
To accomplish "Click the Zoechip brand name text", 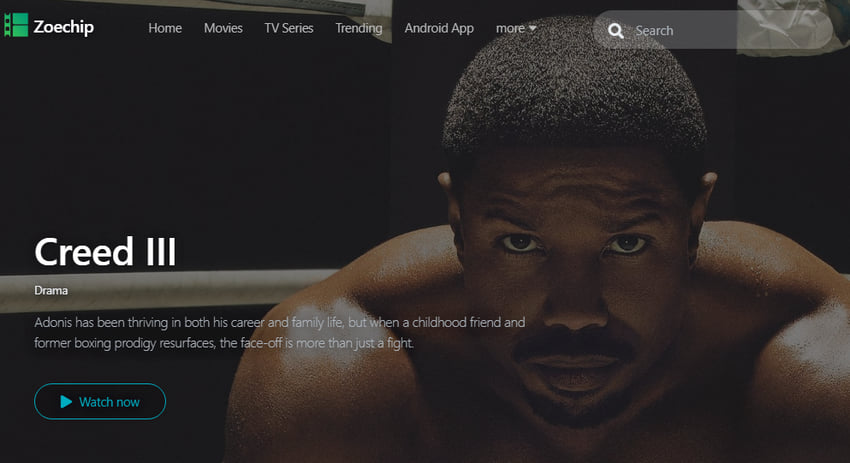I will coord(63,27).
